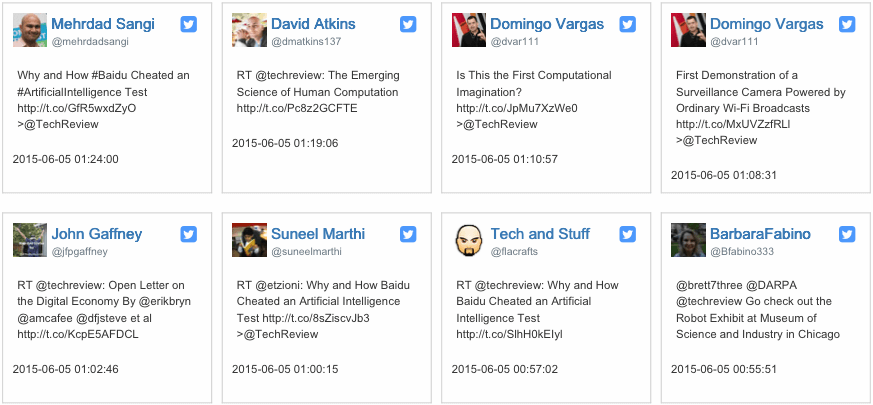This screenshot has width=873, height=405.
Task: Click Tech and Stuff cartoon avatar
Action: [x=469, y=240]
